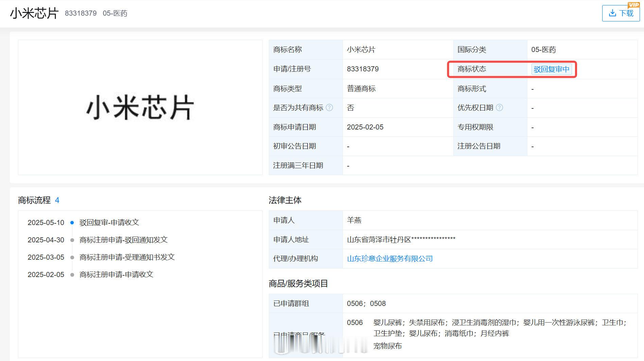Click the 83318379 value in the table
This screenshot has height=361, width=644.
[363, 69]
